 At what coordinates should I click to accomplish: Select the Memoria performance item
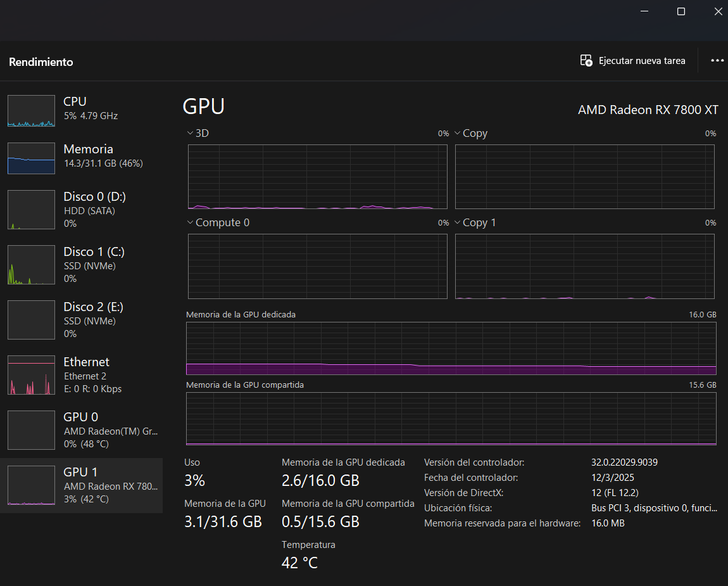pyautogui.click(x=88, y=156)
